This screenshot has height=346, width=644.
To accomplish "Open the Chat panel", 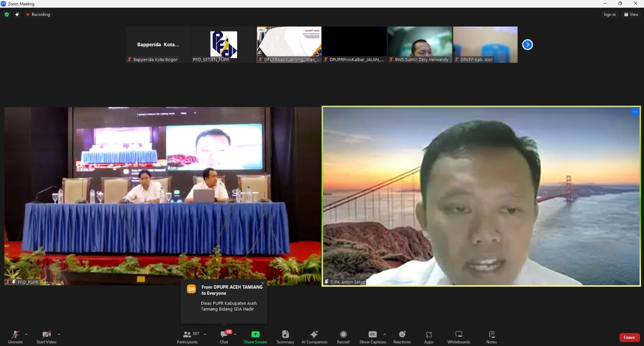I will tap(224, 337).
